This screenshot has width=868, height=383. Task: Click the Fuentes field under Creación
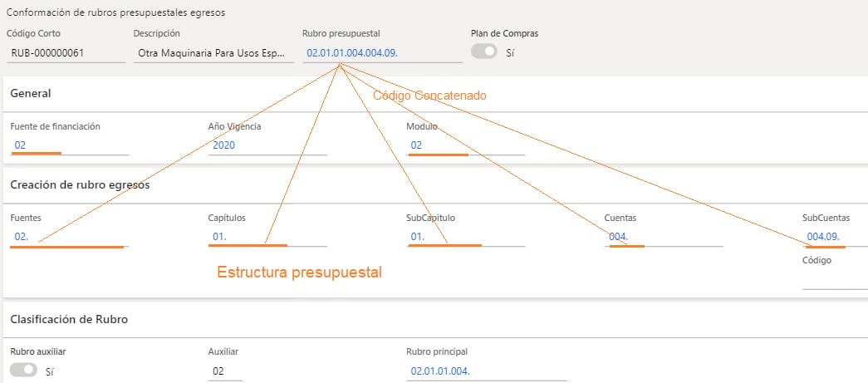pos(70,237)
